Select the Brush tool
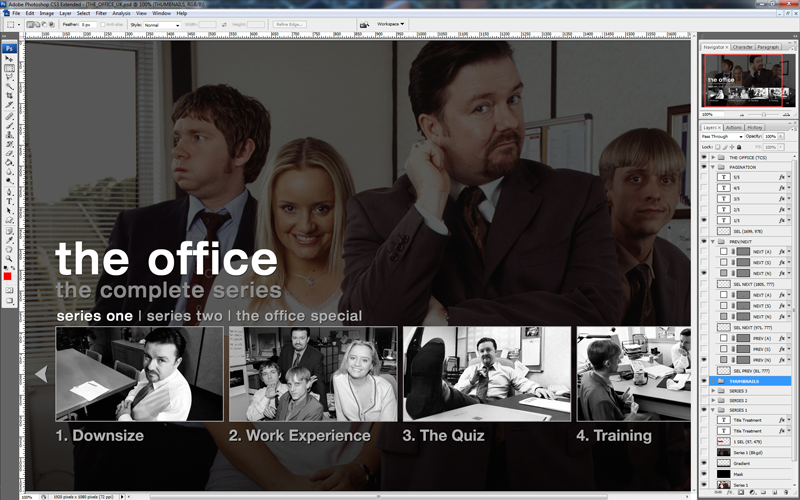Screen dimensions: 800x500 pos(9,126)
